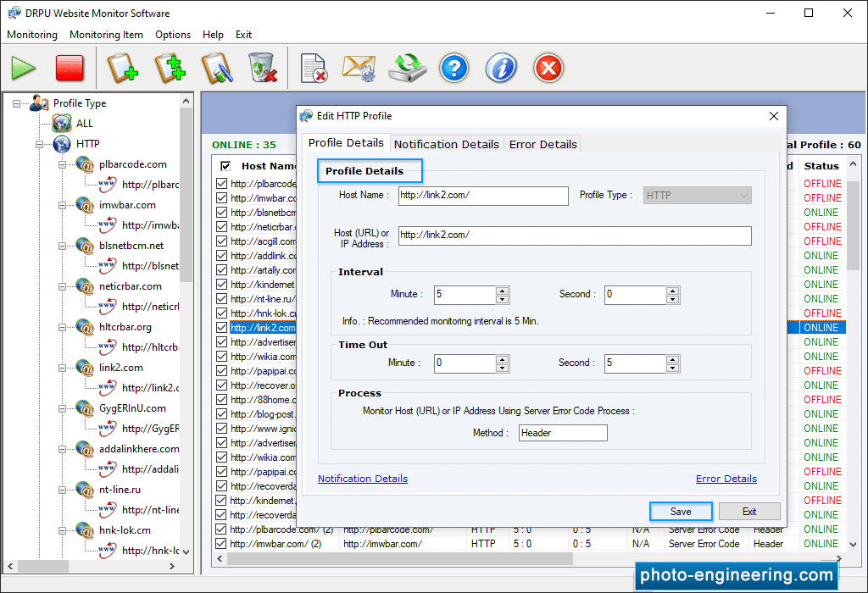Select the Profile Details tab
Image resolution: width=868 pixels, height=593 pixels.
tap(346, 142)
